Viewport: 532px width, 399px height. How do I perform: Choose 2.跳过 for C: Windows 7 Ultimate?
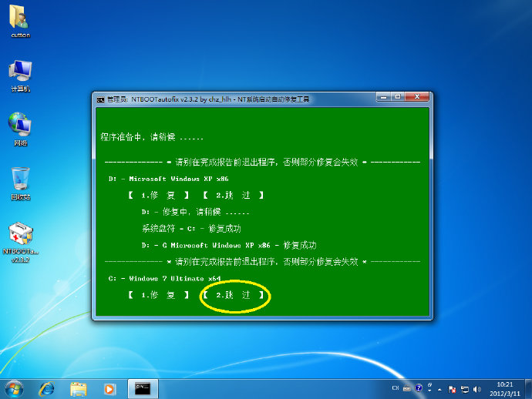tap(233, 295)
